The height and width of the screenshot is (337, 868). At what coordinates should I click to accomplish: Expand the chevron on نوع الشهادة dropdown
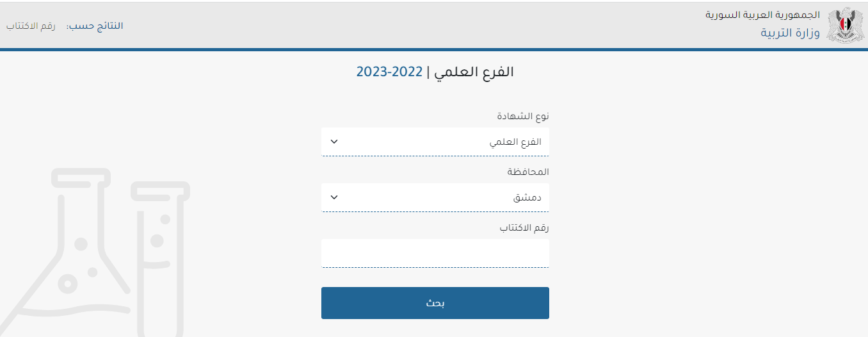tap(334, 142)
